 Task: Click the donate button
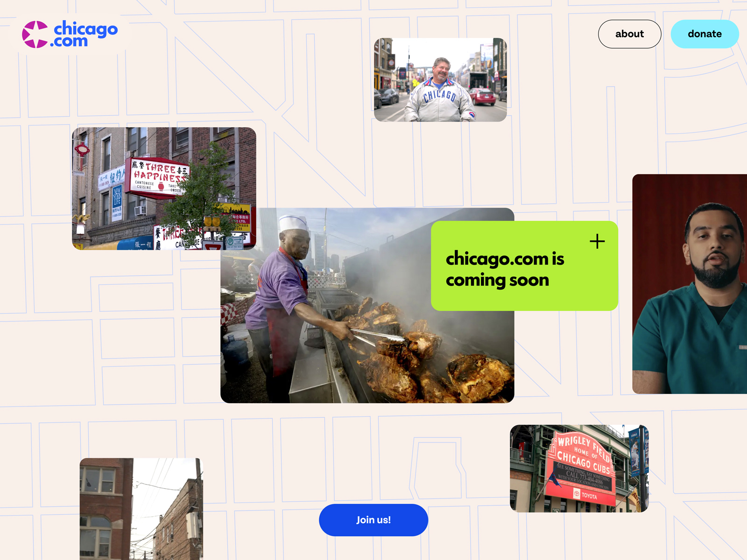click(705, 34)
